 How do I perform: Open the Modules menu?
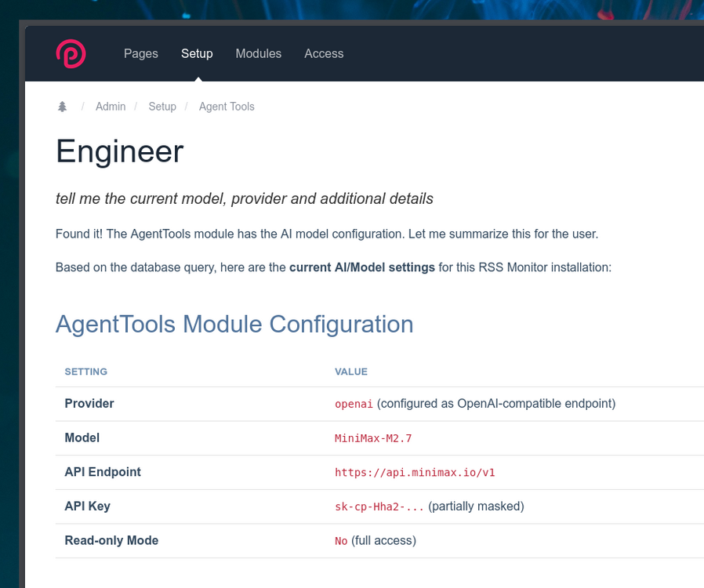coord(258,53)
